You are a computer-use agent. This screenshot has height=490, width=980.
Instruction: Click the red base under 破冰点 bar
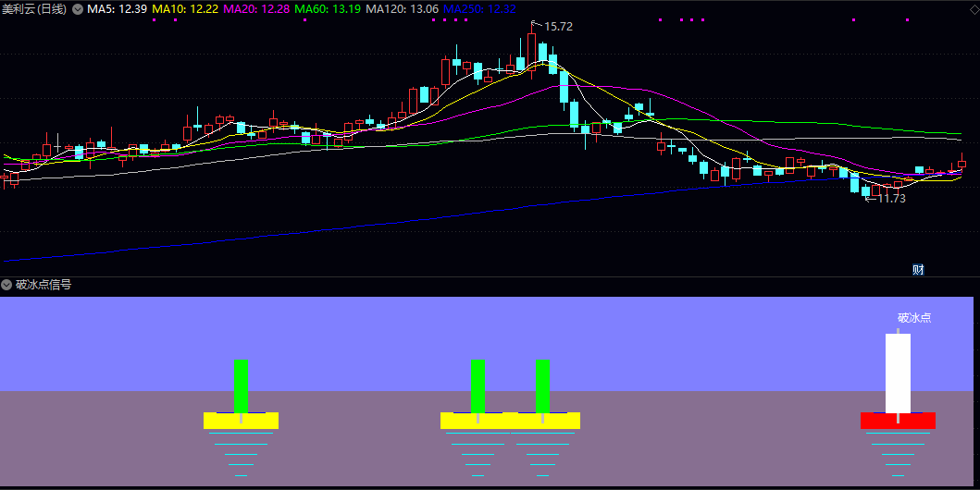click(899, 421)
